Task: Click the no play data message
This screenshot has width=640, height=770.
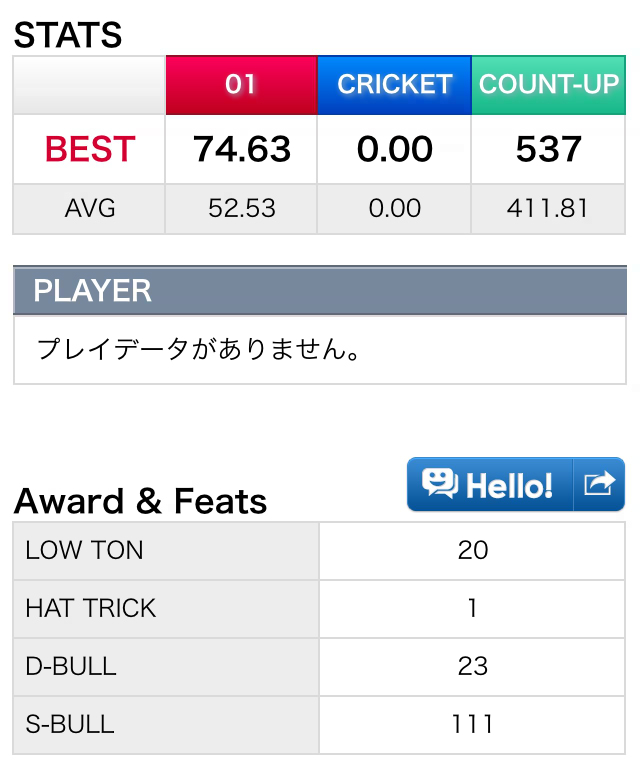Action: (199, 349)
